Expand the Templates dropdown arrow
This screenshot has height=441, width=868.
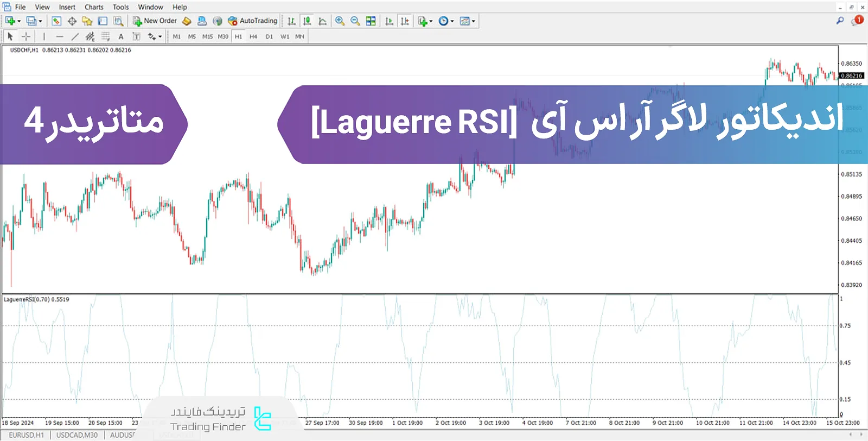tap(474, 21)
